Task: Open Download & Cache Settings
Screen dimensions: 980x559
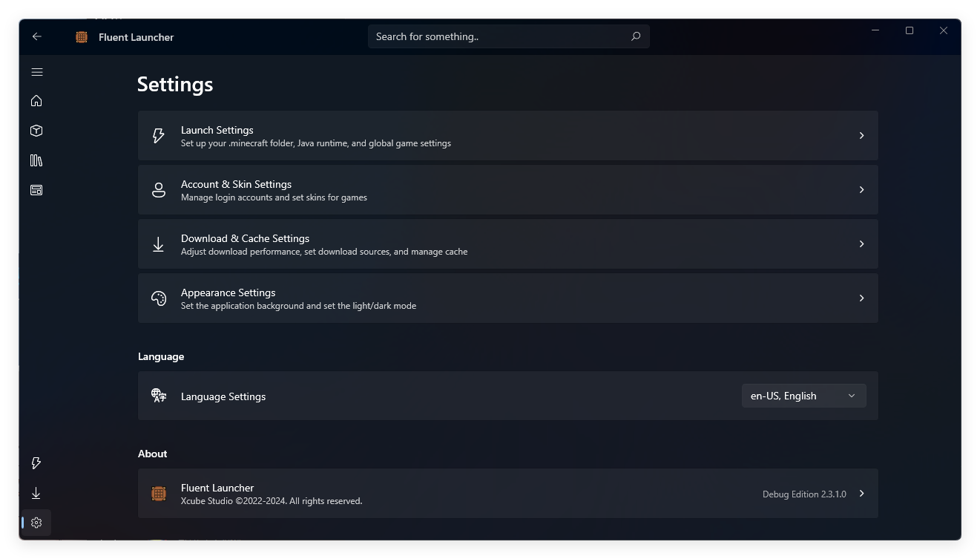Action: 507,244
